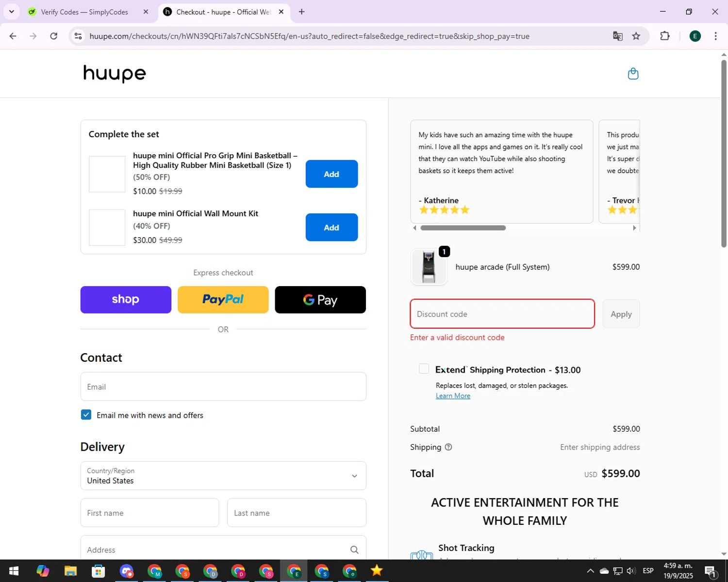This screenshot has width=728, height=582.
Task: Open Microsoft Store from the taskbar
Action: [x=99, y=571]
